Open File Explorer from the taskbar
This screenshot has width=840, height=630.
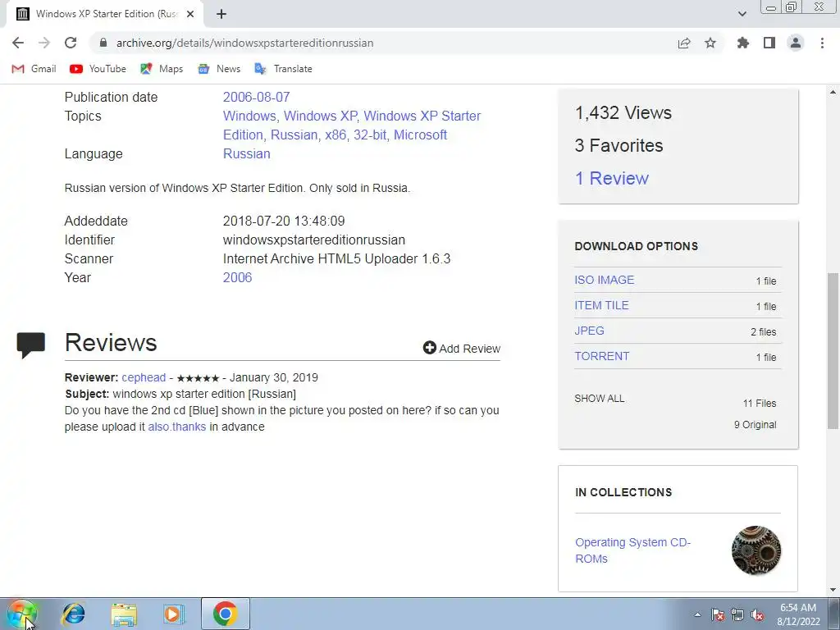[124, 614]
